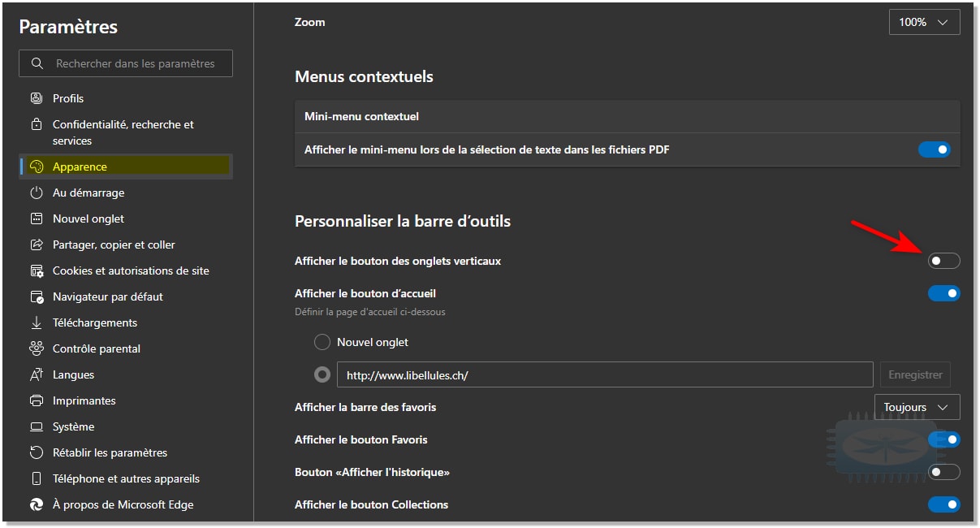Click the Contrôle parental family icon
The image size is (980, 528).
tap(36, 348)
